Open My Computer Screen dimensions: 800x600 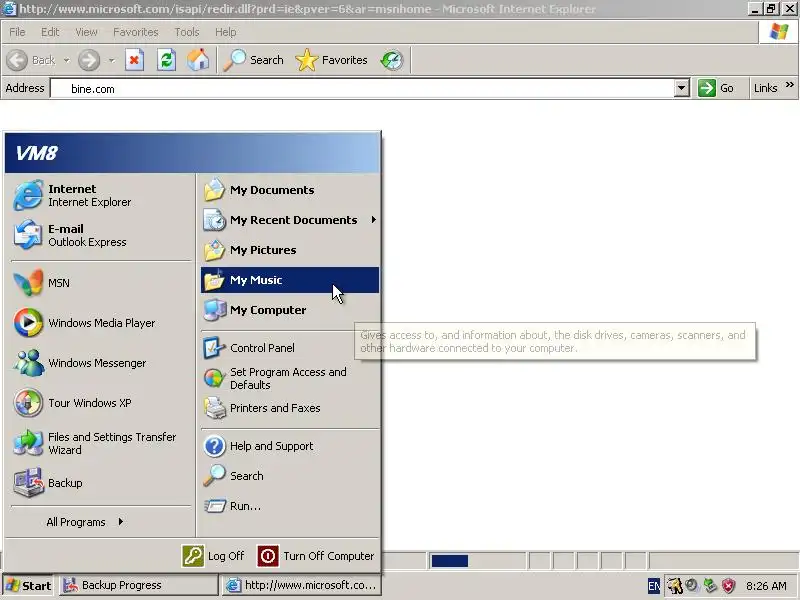[290, 310]
